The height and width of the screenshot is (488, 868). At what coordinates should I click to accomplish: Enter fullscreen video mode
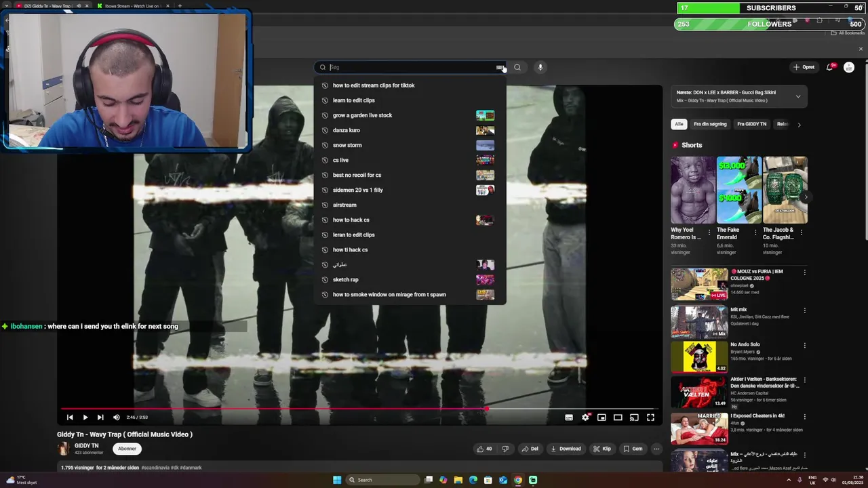tap(650, 418)
